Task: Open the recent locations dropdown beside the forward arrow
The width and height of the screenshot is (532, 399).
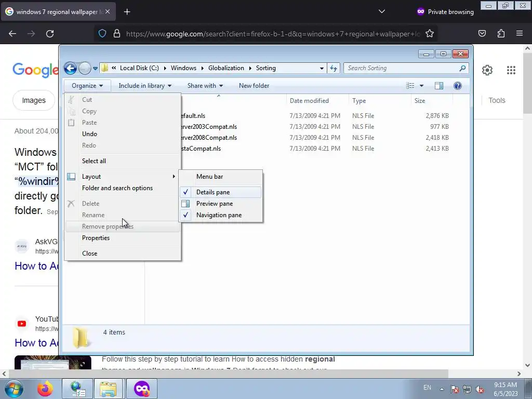Action: [x=96, y=68]
